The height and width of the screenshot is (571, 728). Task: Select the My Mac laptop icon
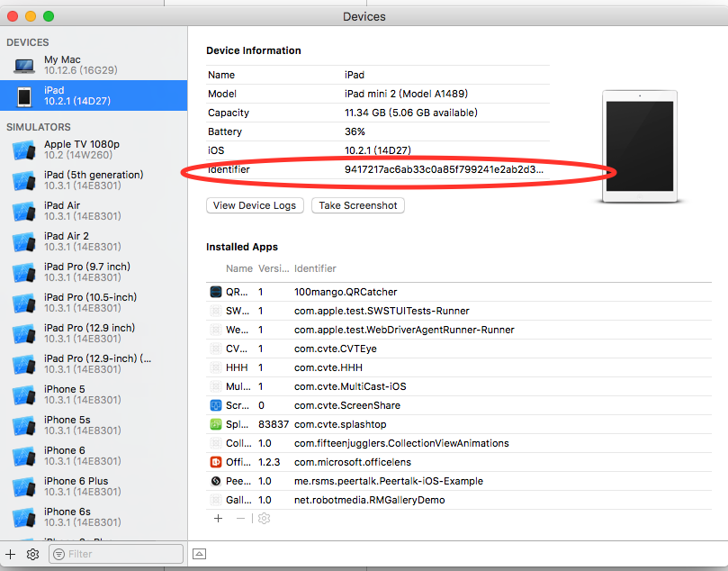click(24, 66)
